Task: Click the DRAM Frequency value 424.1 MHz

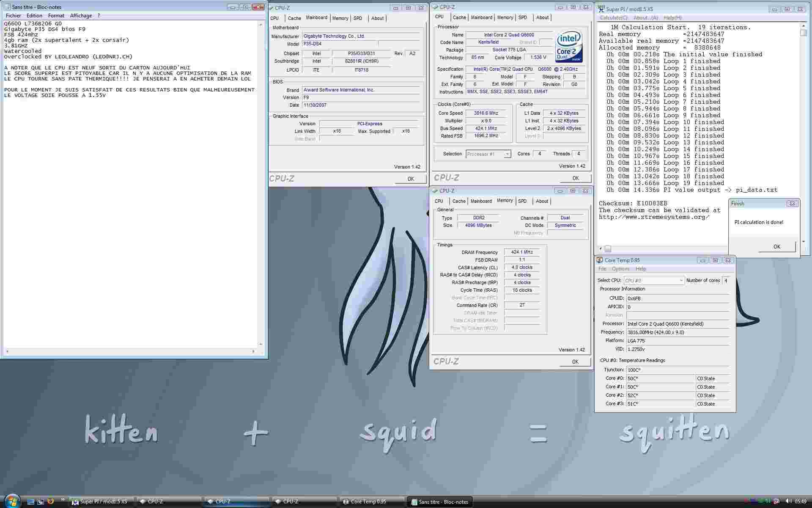Action: pos(522,252)
